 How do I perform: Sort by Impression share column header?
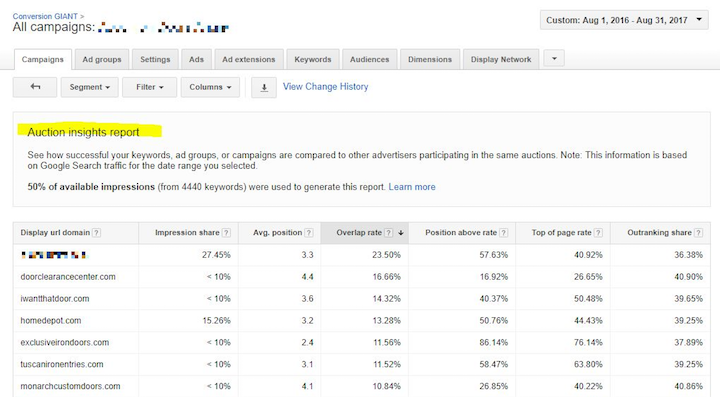pos(187,233)
